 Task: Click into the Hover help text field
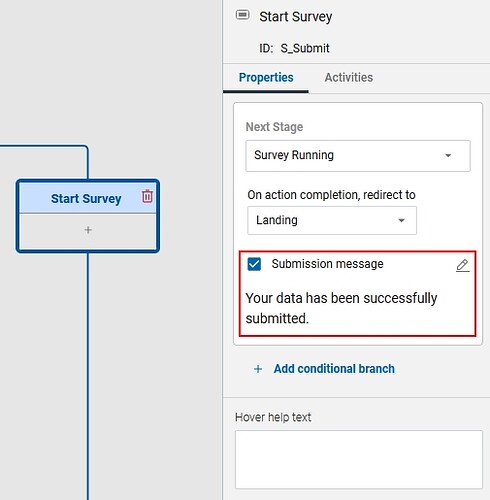coord(359,459)
